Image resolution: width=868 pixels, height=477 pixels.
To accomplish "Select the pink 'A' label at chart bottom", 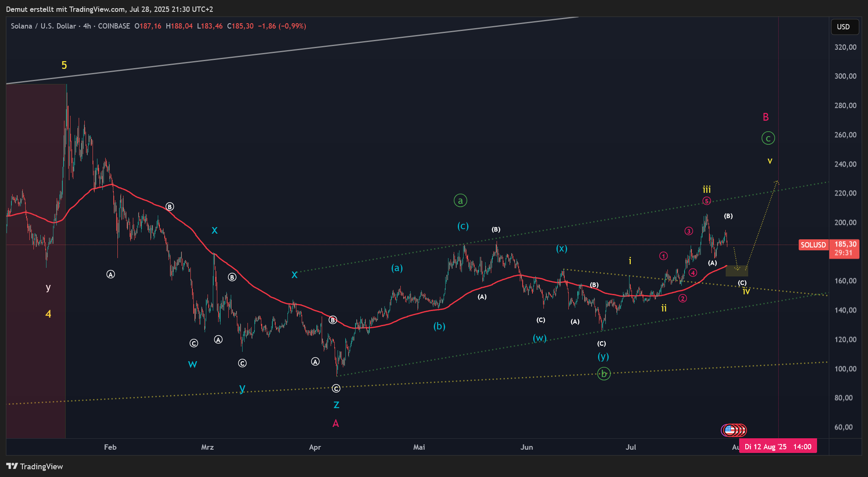I will [336, 424].
